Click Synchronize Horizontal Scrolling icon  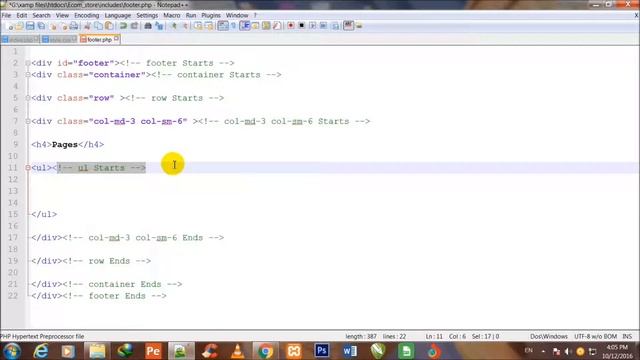[209, 26]
